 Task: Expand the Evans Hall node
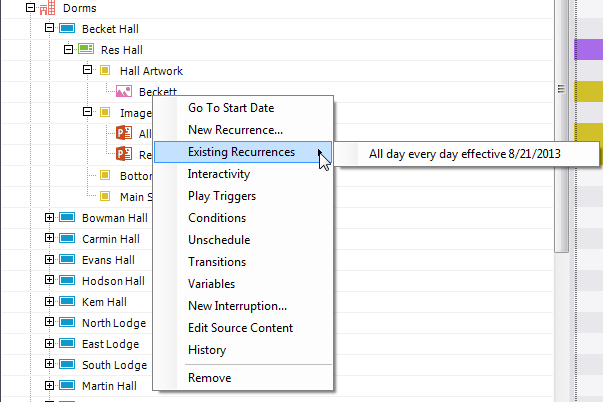(x=49, y=259)
